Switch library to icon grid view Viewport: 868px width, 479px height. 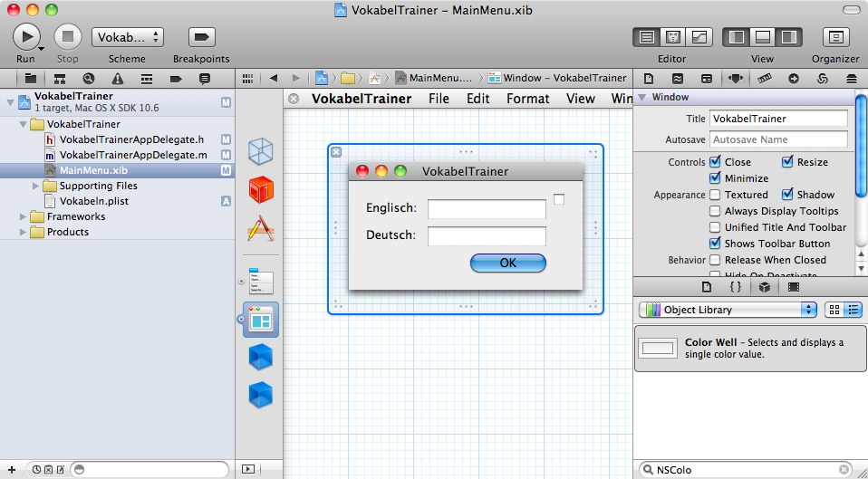tap(834, 310)
